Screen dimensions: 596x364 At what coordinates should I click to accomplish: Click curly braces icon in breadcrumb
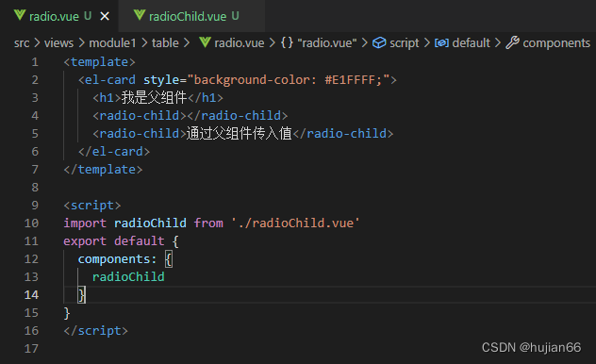287,42
